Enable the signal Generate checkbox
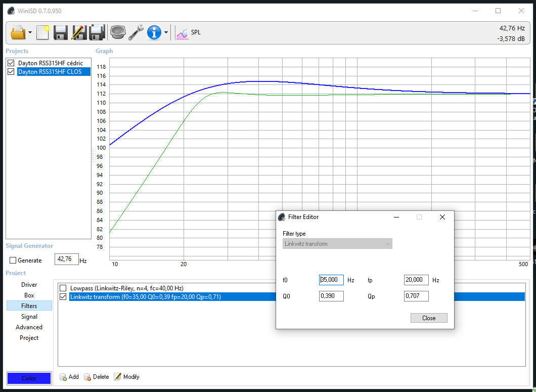The width and height of the screenshot is (536, 392). [x=13, y=260]
